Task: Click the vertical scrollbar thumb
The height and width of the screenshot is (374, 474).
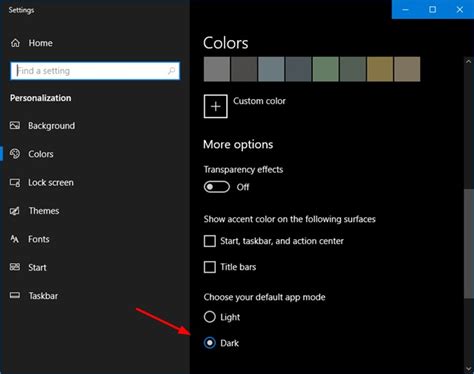Action: pyautogui.click(x=468, y=244)
